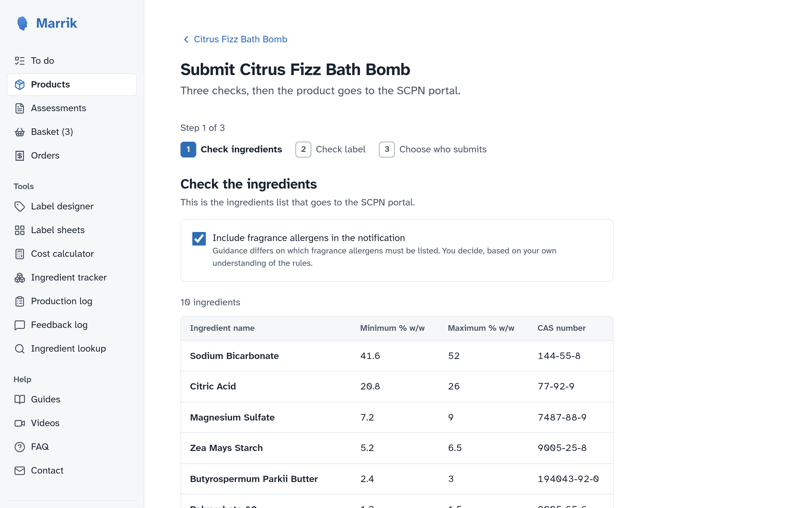Image resolution: width=812 pixels, height=508 pixels.
Task: Select the Magnesium Sulfate ingredient name
Action: point(232,418)
